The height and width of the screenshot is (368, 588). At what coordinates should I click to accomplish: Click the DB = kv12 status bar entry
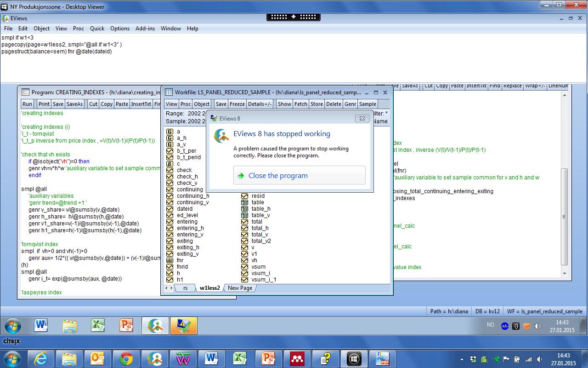488,311
